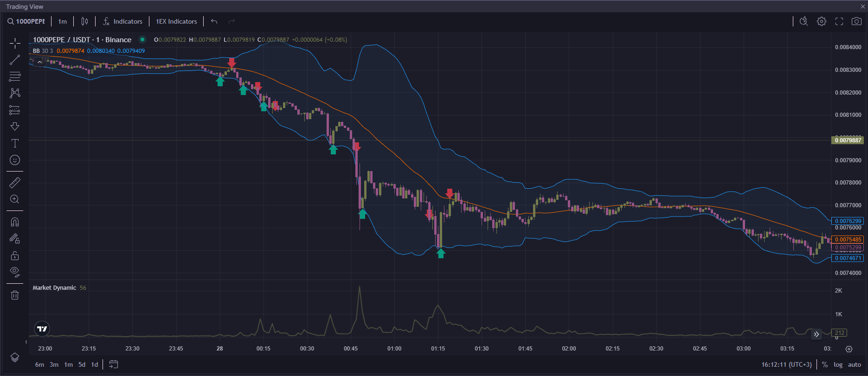
Task: Select the ruler measure tool
Action: pyautogui.click(x=15, y=183)
